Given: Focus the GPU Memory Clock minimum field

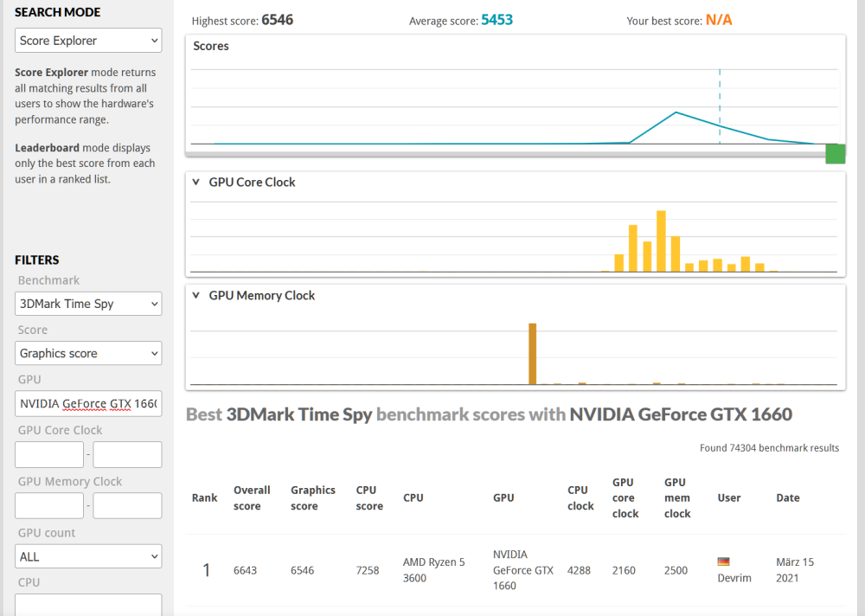Looking at the screenshot, I should [x=49, y=505].
